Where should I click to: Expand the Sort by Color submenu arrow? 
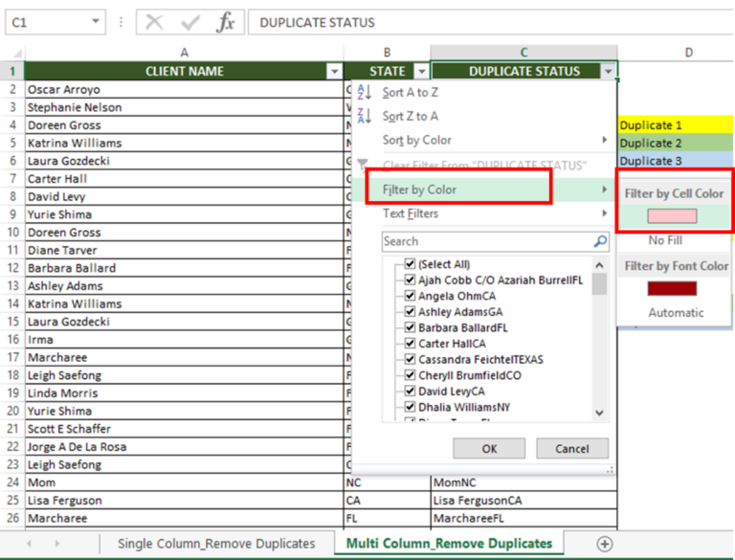[604, 140]
